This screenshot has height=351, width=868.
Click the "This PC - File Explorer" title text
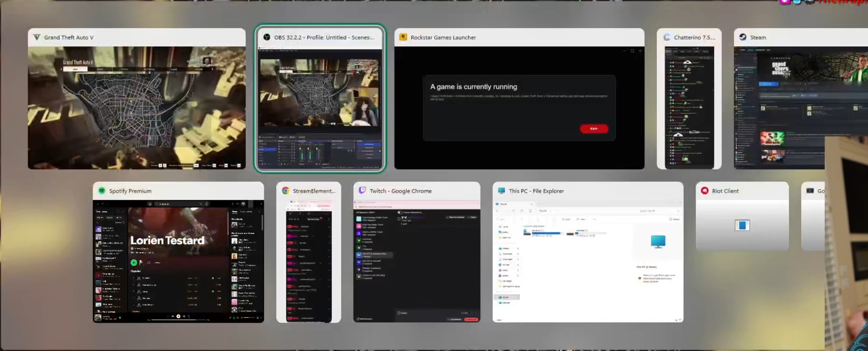click(x=537, y=191)
